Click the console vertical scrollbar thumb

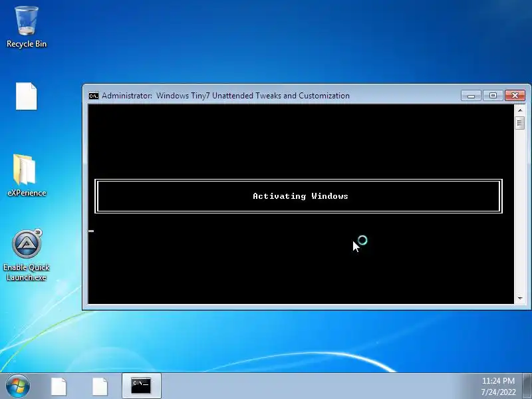point(520,123)
